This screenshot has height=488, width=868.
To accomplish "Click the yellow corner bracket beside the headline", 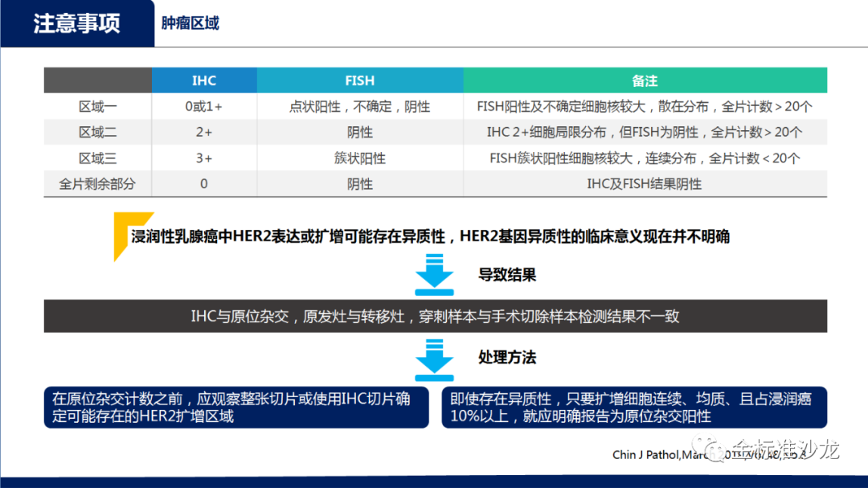I will click(x=133, y=236).
